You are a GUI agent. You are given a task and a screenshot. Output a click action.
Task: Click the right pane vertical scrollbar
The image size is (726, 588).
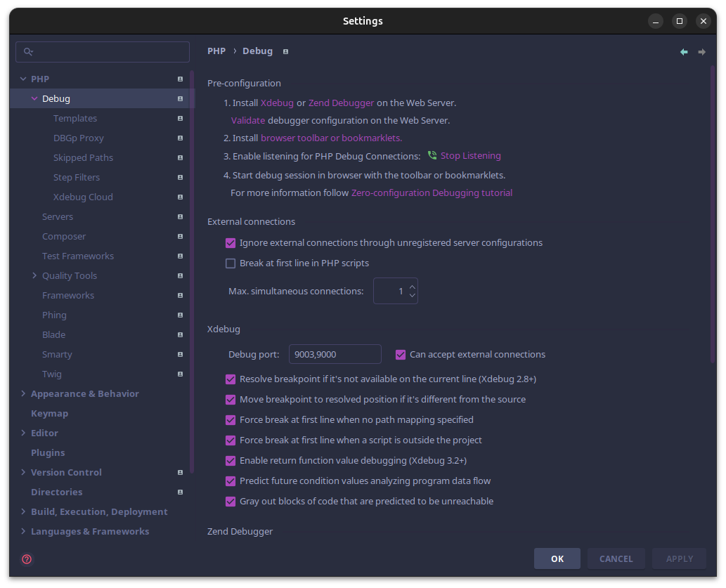click(713, 214)
